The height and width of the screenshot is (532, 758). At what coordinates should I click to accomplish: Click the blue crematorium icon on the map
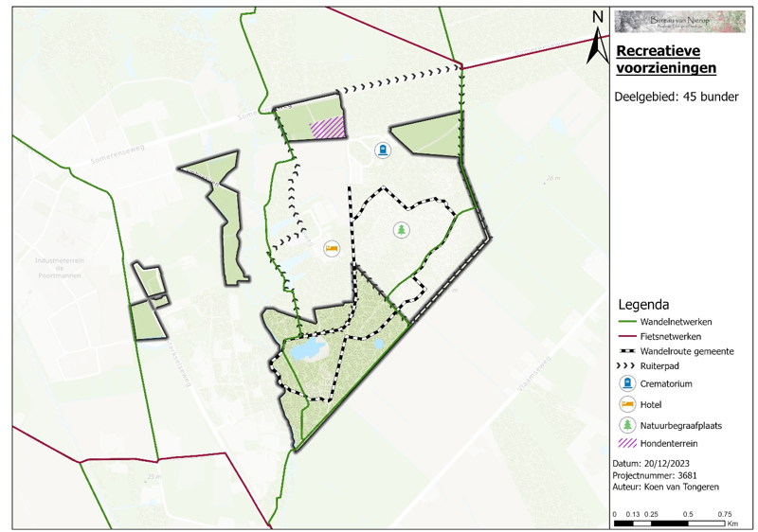coord(382,150)
